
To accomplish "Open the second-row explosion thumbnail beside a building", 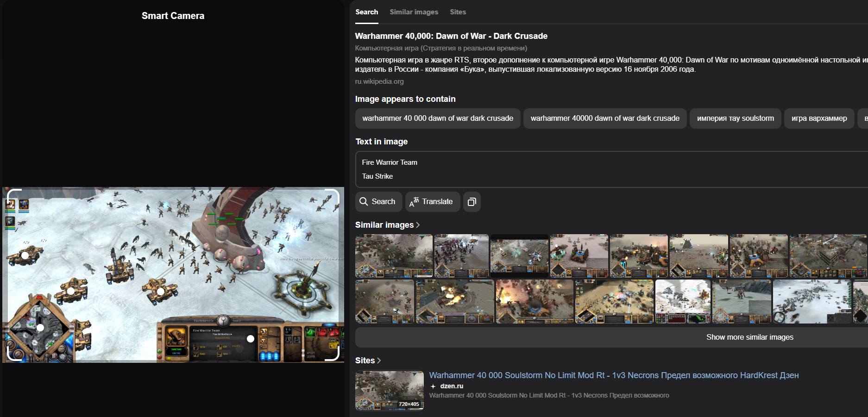I will 455,301.
